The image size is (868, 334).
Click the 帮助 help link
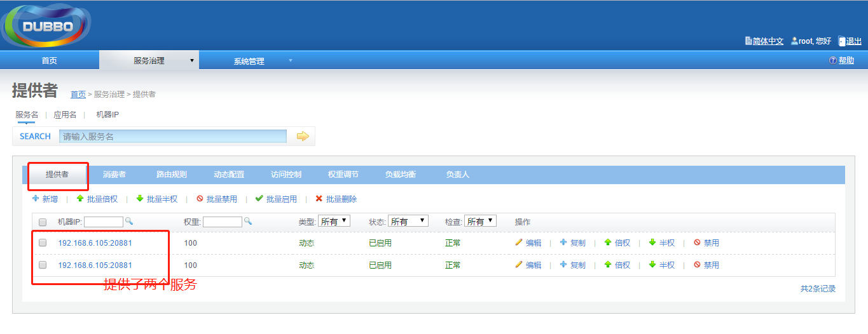[846, 61]
